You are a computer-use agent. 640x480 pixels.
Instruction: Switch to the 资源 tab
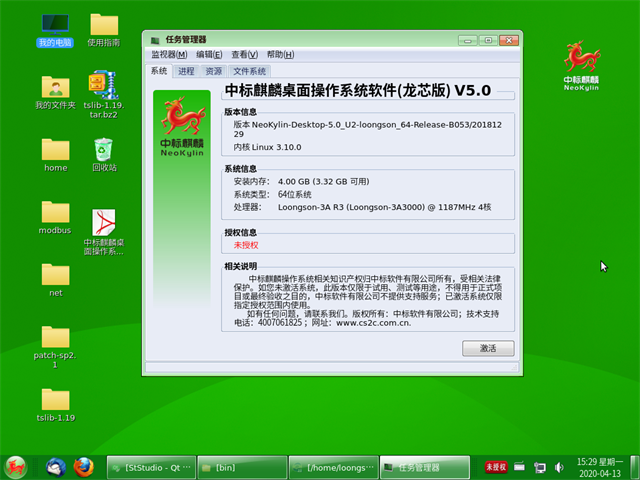pos(214,72)
